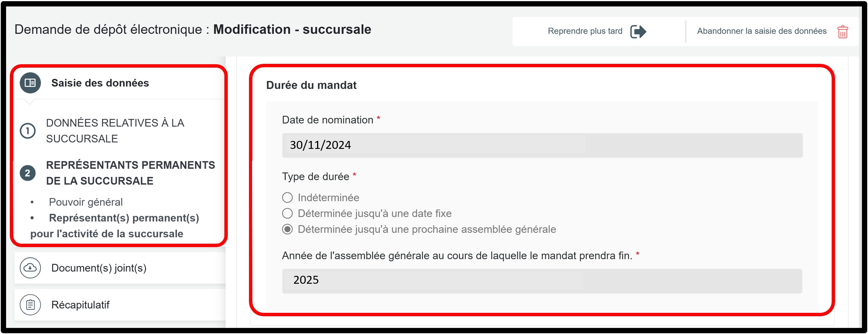868x334 pixels.
Task: Click the step 2 filled circle icon
Action: (x=28, y=173)
